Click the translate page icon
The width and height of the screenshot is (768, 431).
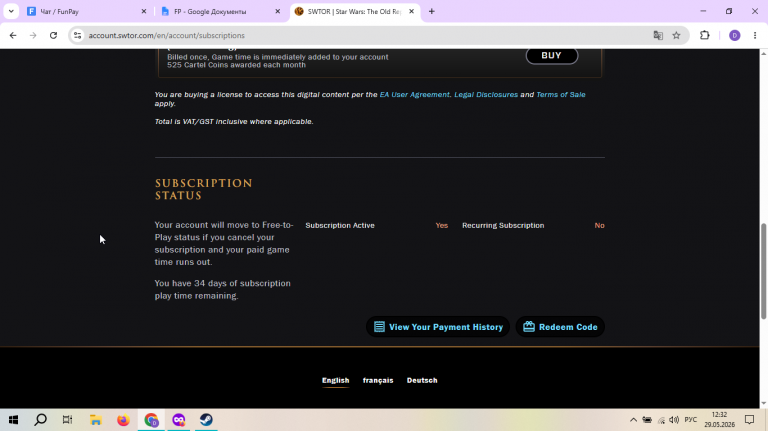(x=658, y=35)
